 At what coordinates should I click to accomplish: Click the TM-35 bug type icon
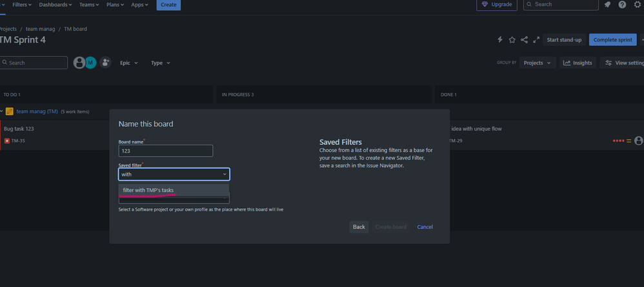[7, 141]
